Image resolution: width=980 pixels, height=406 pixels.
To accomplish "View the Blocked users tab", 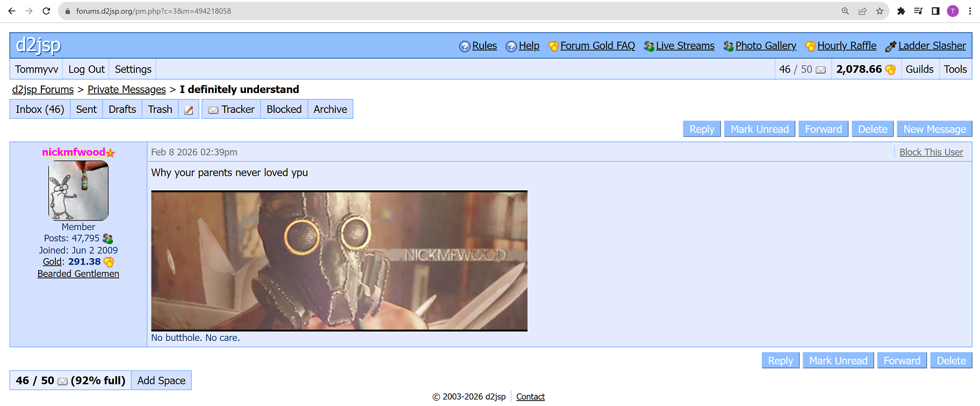I will [x=284, y=110].
